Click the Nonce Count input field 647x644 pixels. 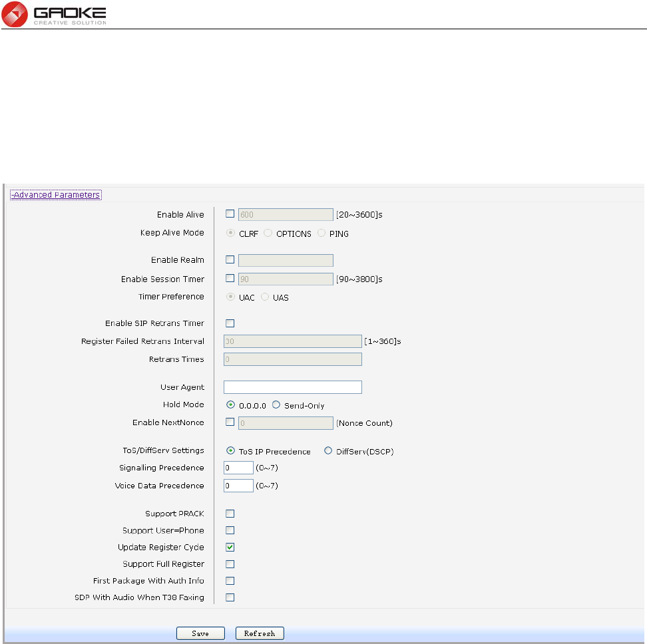click(x=286, y=423)
